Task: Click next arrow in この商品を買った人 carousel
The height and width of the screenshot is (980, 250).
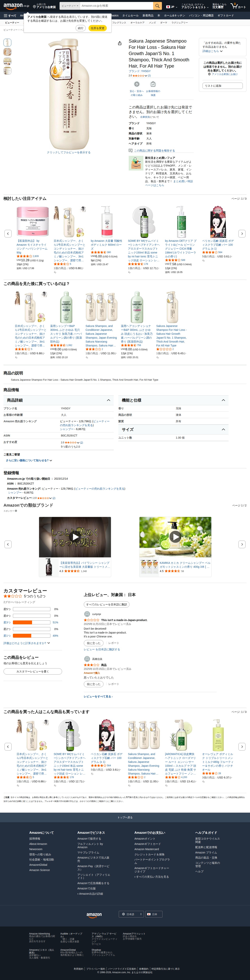Action: point(242,746)
